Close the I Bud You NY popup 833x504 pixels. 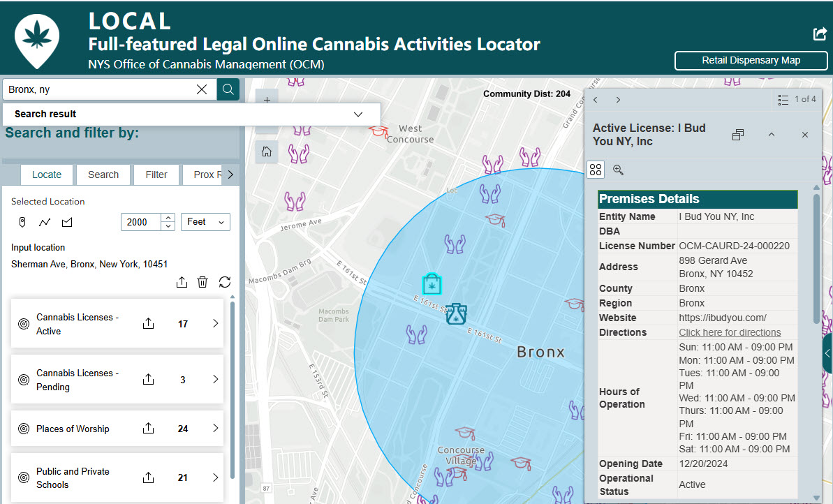click(805, 135)
